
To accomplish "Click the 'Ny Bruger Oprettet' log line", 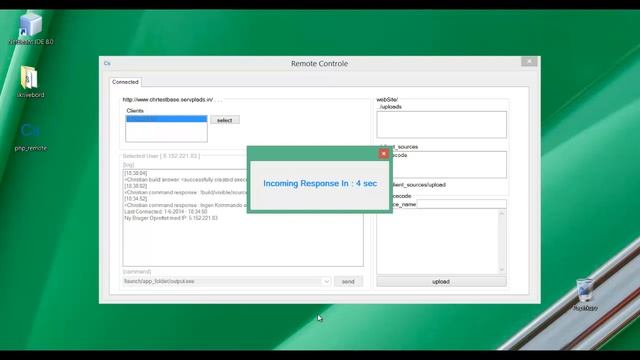I will point(171,218).
